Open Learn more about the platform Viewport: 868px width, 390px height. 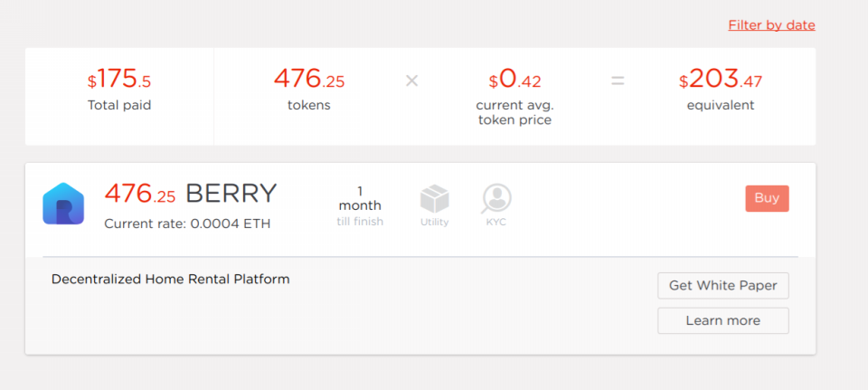coord(723,320)
